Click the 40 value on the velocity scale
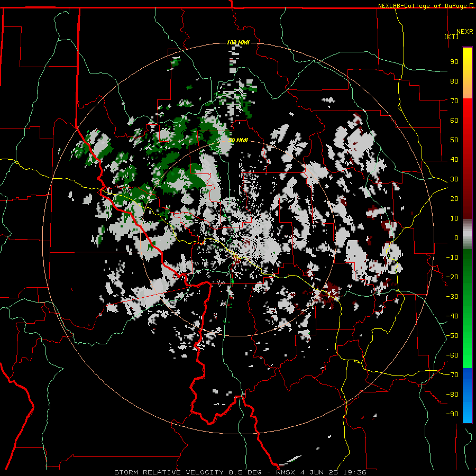The image size is (476, 476). tap(454, 160)
